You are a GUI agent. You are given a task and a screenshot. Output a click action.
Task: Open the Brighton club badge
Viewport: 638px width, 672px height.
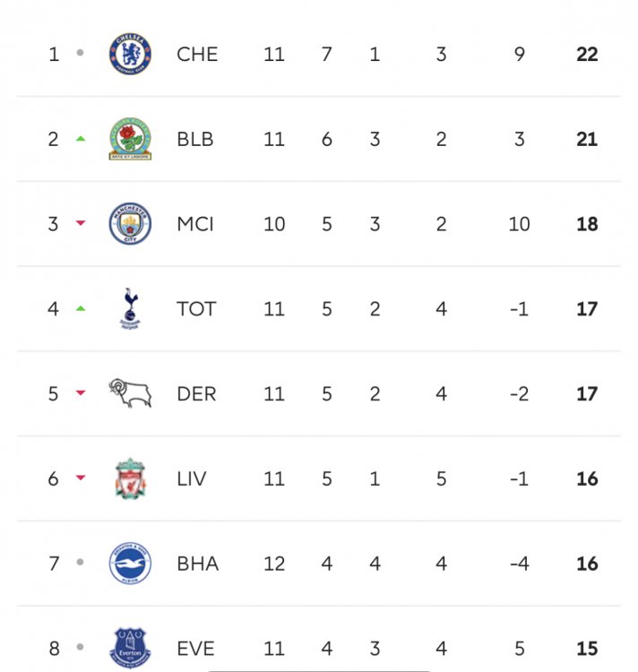pos(130,564)
